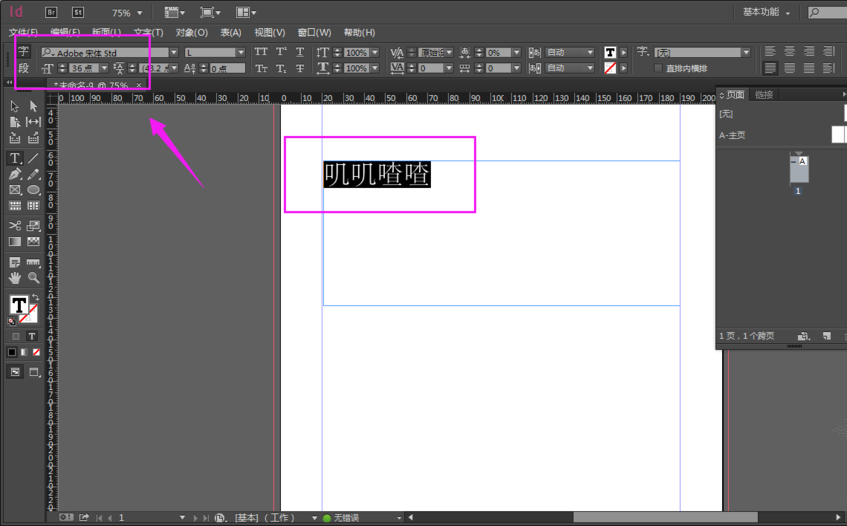The height and width of the screenshot is (526, 847).
Task: Enable the 直排内横排 checkbox
Action: tap(658, 68)
